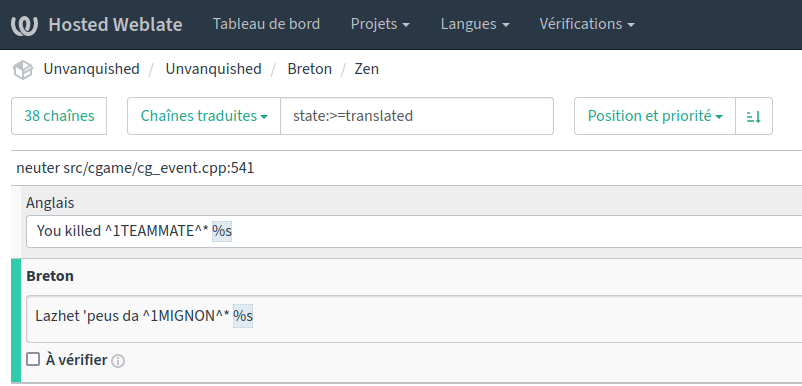
Task: Open the Langues dropdown menu
Action: click(475, 24)
